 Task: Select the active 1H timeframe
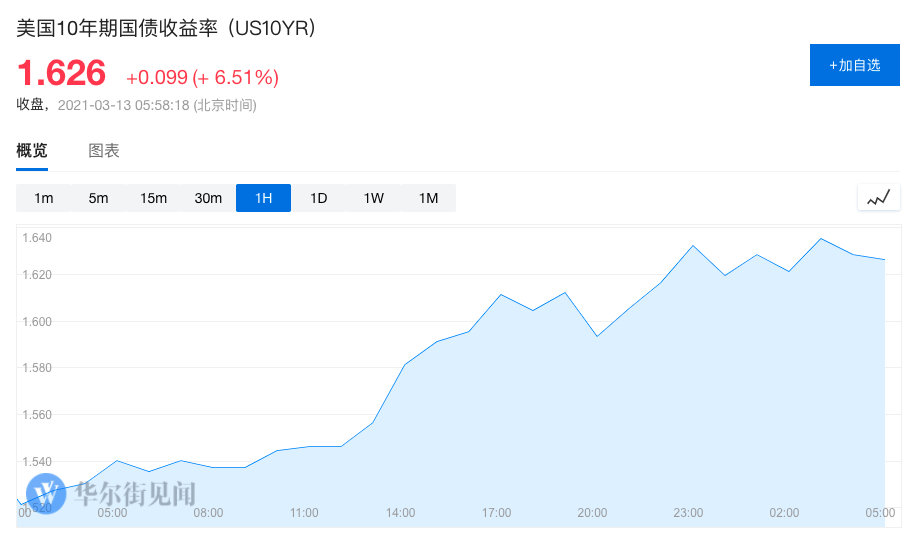click(263, 198)
